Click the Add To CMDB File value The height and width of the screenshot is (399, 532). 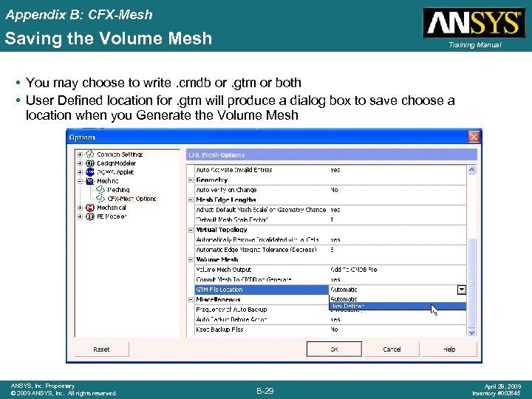point(353,270)
